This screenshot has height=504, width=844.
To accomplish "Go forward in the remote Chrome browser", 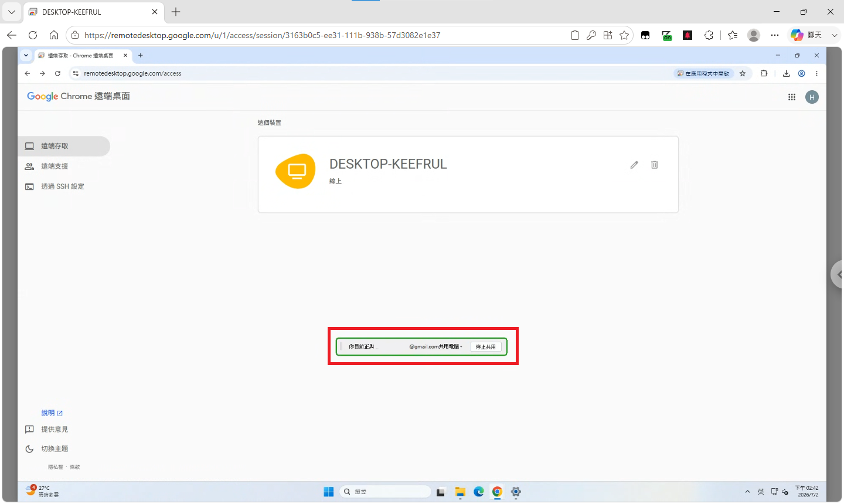I will click(x=42, y=73).
